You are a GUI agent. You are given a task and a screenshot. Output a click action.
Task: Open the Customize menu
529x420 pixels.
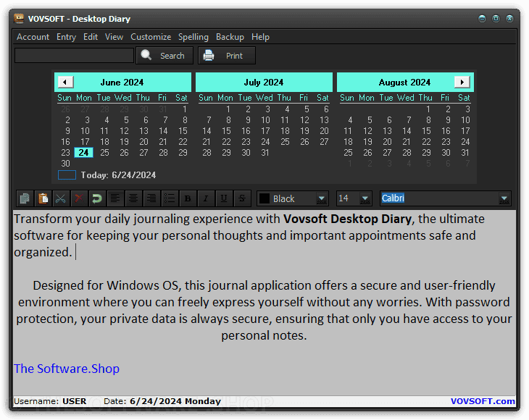[151, 37]
